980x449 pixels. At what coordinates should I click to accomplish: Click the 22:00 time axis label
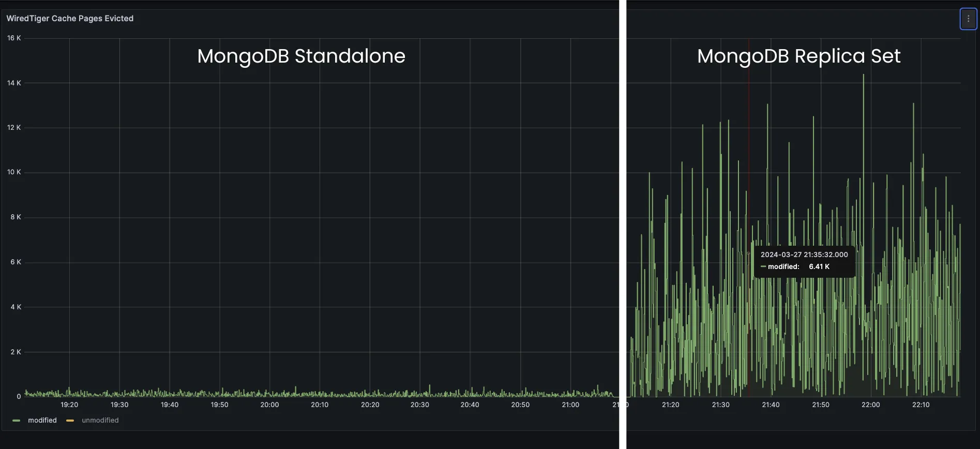(x=871, y=405)
